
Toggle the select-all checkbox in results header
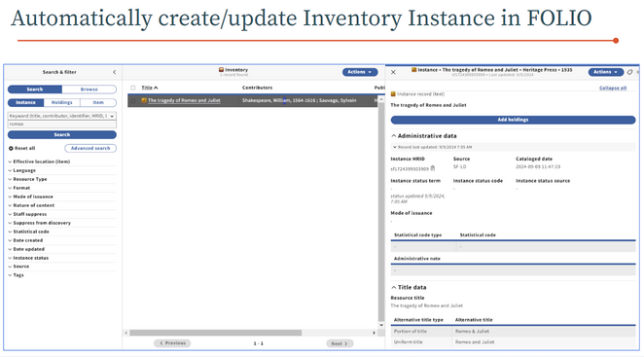point(132,88)
